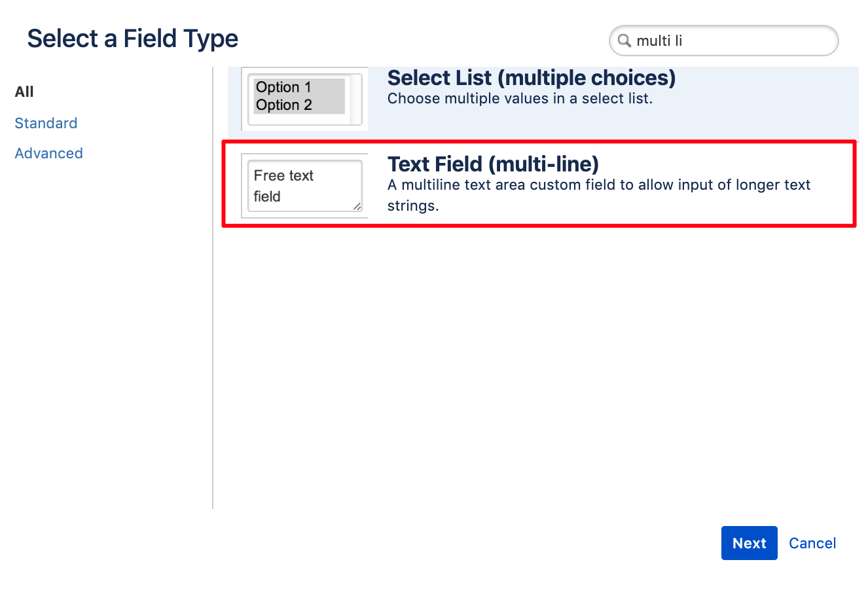Screen dimensions: 868x598
Task: Click the Select List (multiple choices) heading
Action: click(x=532, y=78)
